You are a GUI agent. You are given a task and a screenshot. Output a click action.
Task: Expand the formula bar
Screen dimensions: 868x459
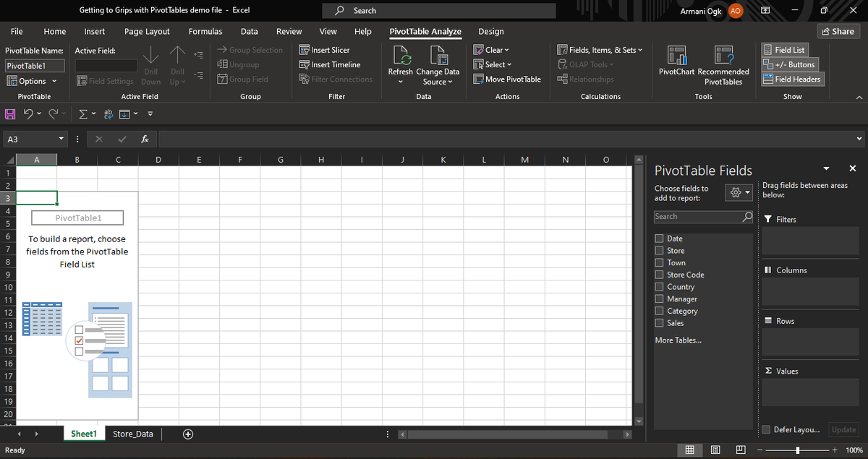(859, 138)
